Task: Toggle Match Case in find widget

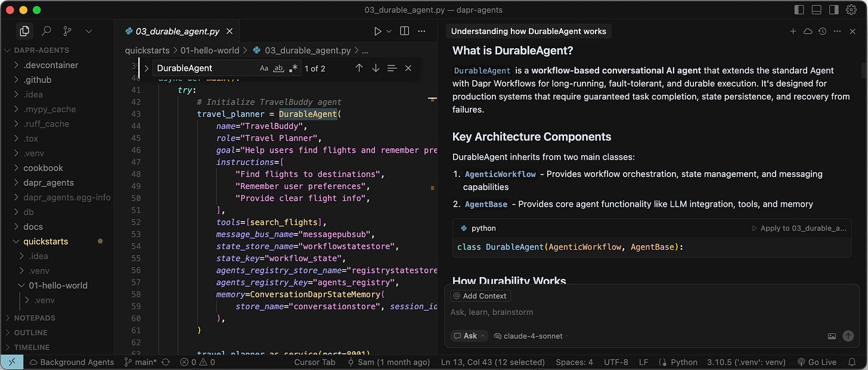Action: point(264,69)
